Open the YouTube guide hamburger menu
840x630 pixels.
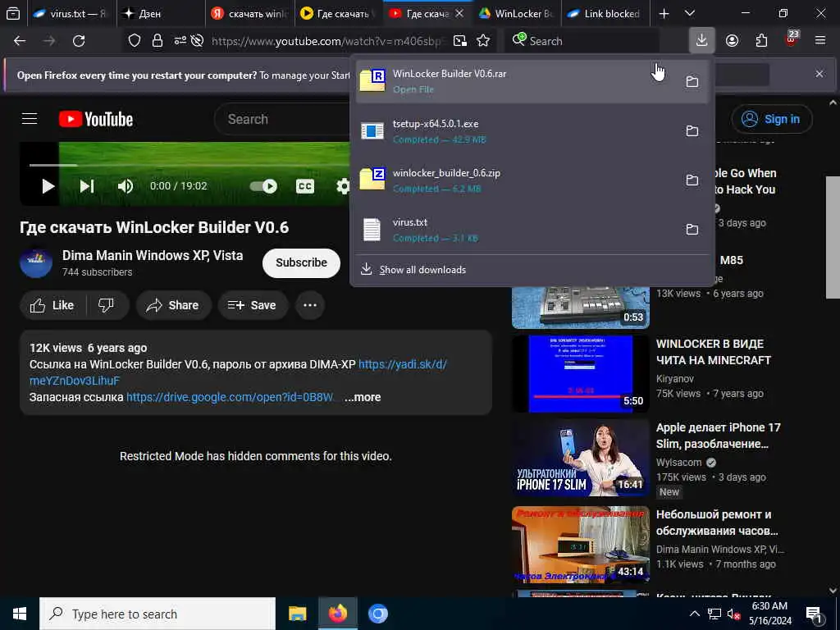click(30, 118)
